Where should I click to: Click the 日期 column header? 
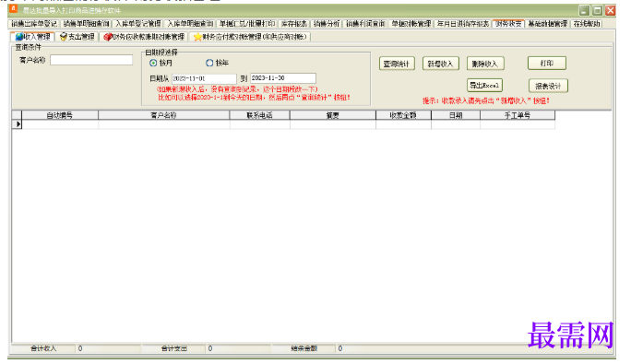click(456, 115)
